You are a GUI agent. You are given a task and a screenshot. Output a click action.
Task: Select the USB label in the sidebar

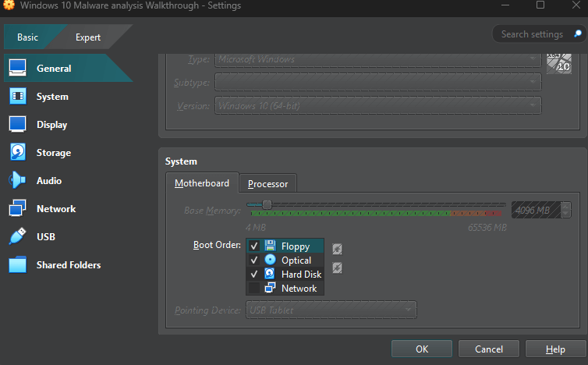[x=46, y=237]
